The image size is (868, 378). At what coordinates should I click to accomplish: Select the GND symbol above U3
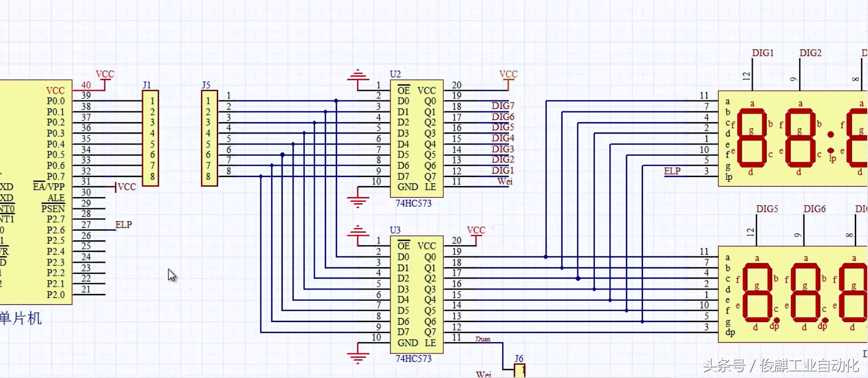[x=358, y=231]
